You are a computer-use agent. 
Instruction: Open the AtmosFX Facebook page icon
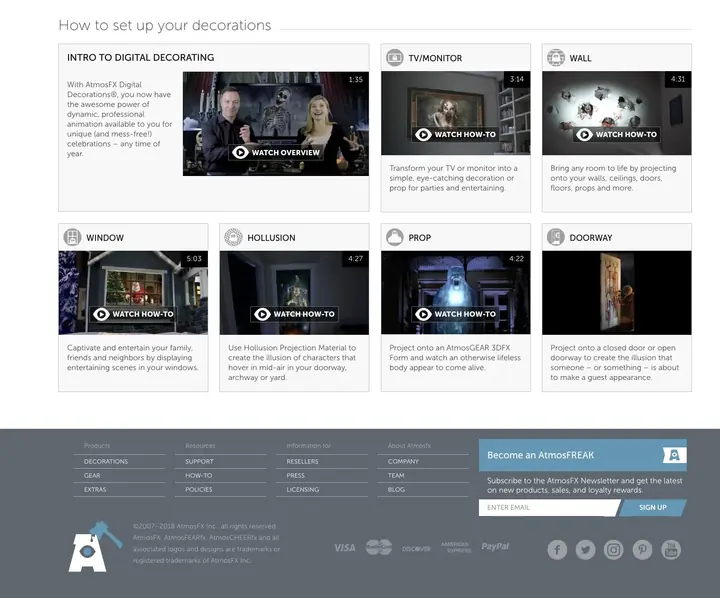pyautogui.click(x=557, y=550)
